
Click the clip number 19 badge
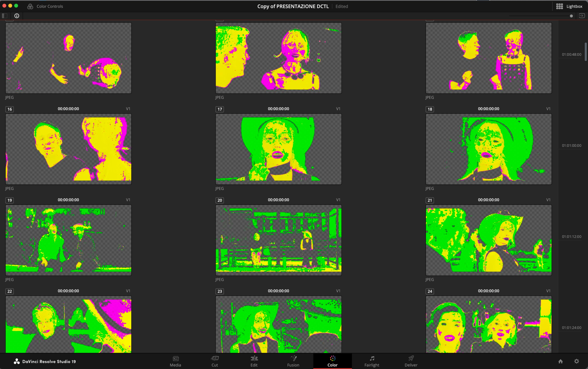[9, 200]
